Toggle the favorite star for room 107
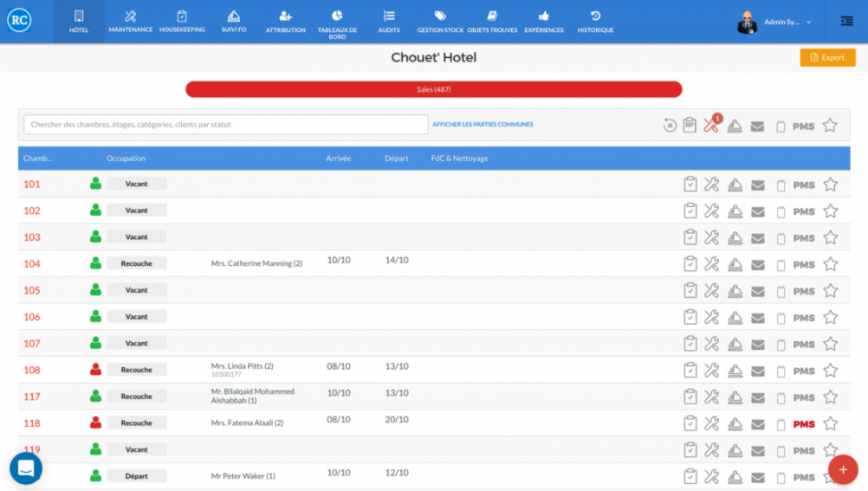This screenshot has width=868, height=491. point(830,344)
